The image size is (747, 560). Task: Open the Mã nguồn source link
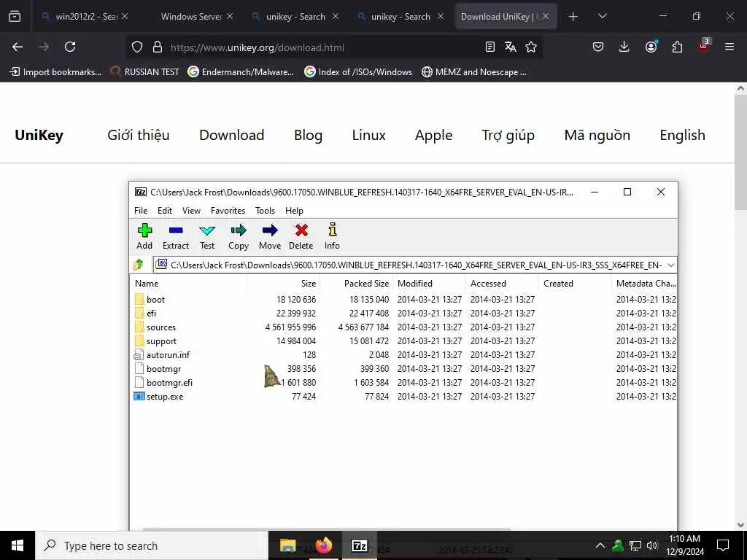pos(597,135)
